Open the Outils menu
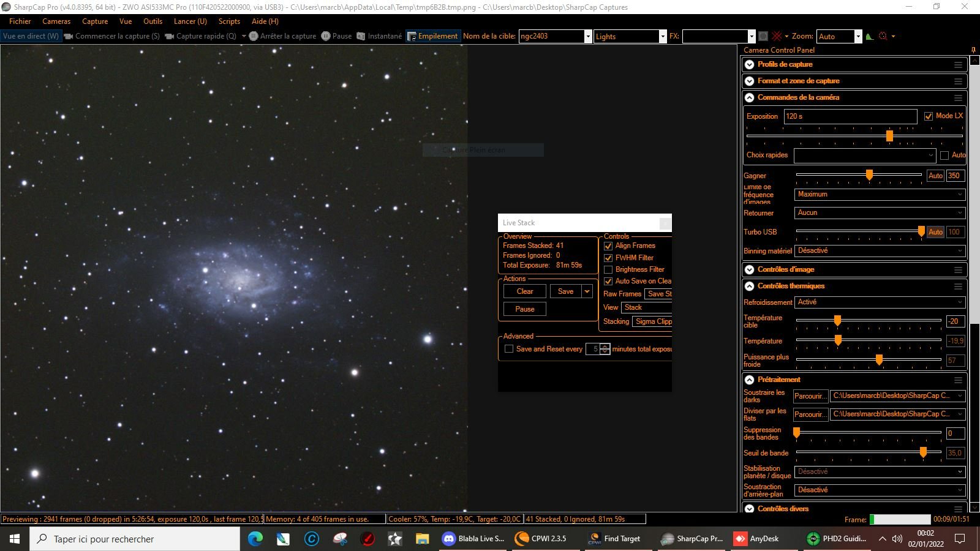Screen dimensions: 980x551 pos(153,21)
